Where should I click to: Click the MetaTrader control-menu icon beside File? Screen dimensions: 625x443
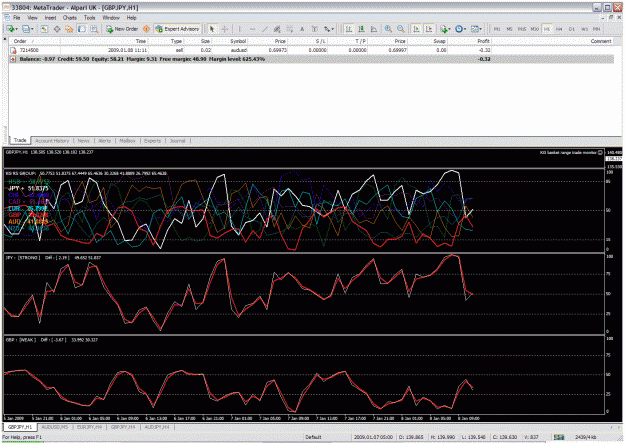click(7, 18)
